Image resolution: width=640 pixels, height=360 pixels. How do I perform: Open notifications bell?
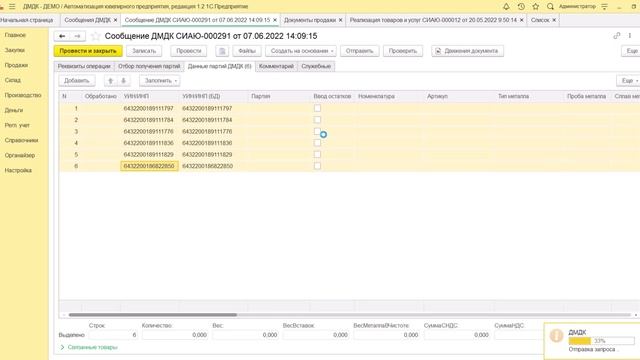click(506, 7)
